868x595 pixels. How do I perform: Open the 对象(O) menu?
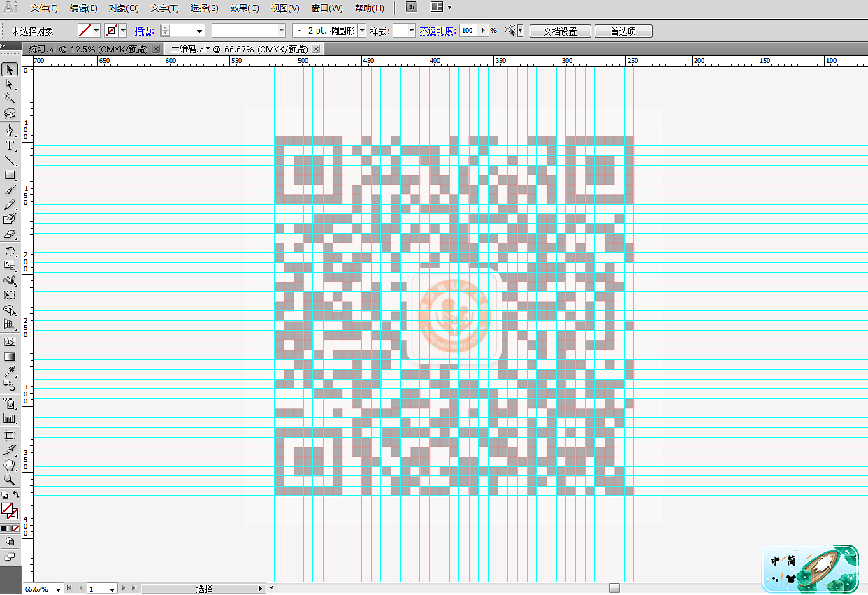(x=124, y=8)
